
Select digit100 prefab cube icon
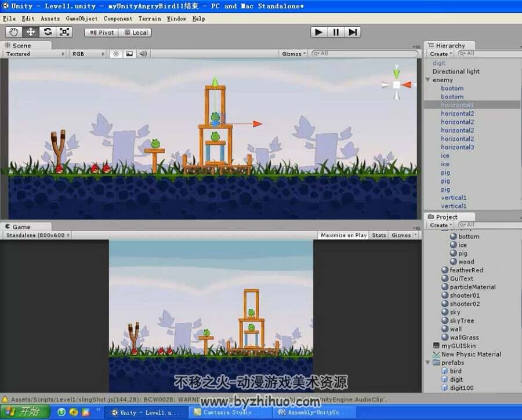point(444,388)
